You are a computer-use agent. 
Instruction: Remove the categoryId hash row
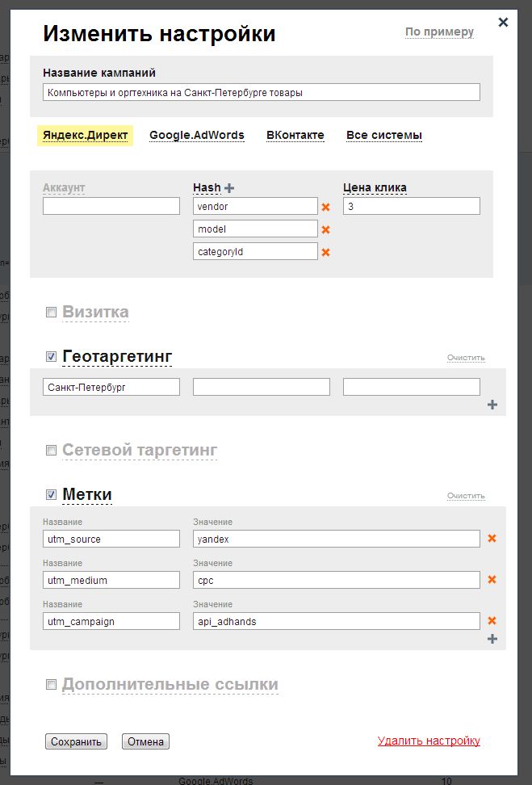pos(326,252)
